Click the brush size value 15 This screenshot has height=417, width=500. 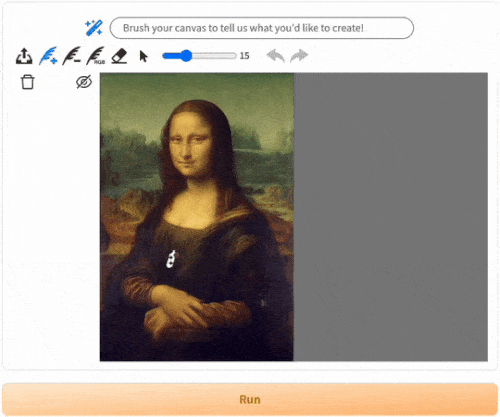coord(245,56)
